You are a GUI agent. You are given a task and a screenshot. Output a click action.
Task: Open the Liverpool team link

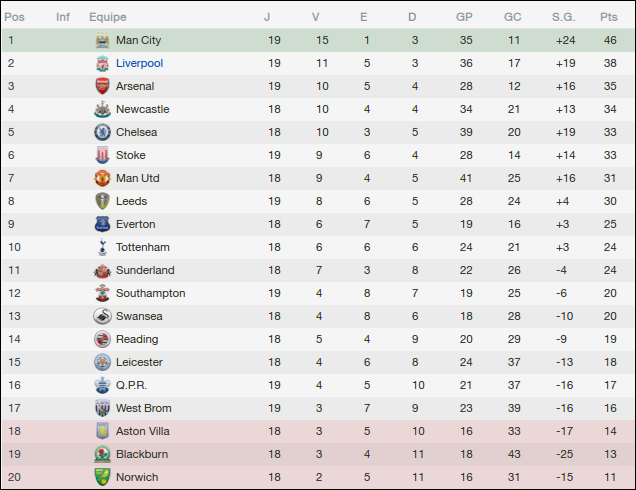point(139,63)
